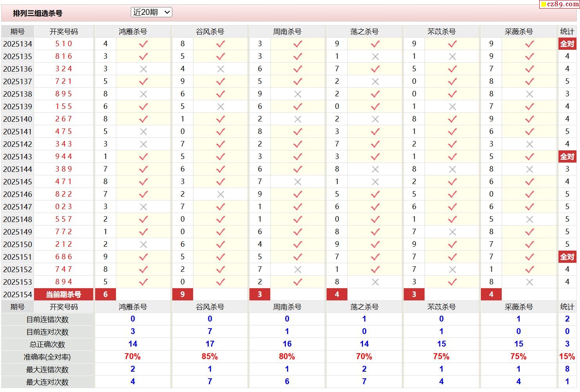Click 周南 cross mark for period 2025145
Image resolution: width=580 pixels, height=392 pixels.
coord(298,182)
